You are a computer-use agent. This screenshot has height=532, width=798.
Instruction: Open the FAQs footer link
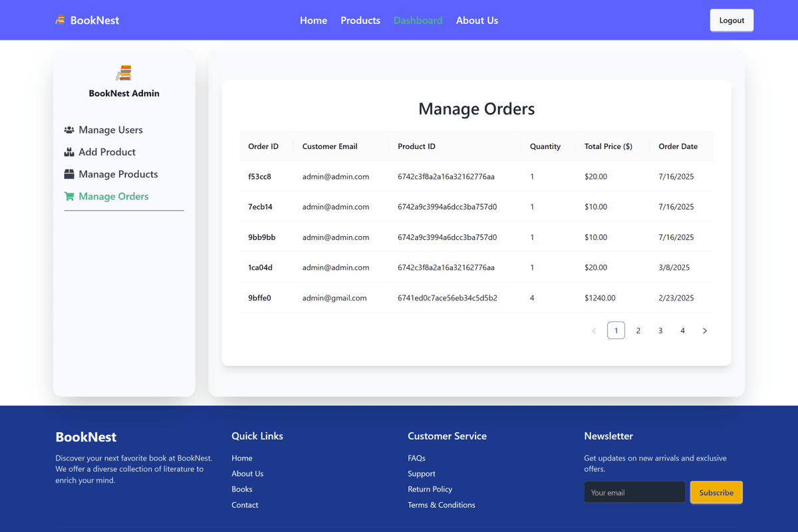[x=416, y=458]
